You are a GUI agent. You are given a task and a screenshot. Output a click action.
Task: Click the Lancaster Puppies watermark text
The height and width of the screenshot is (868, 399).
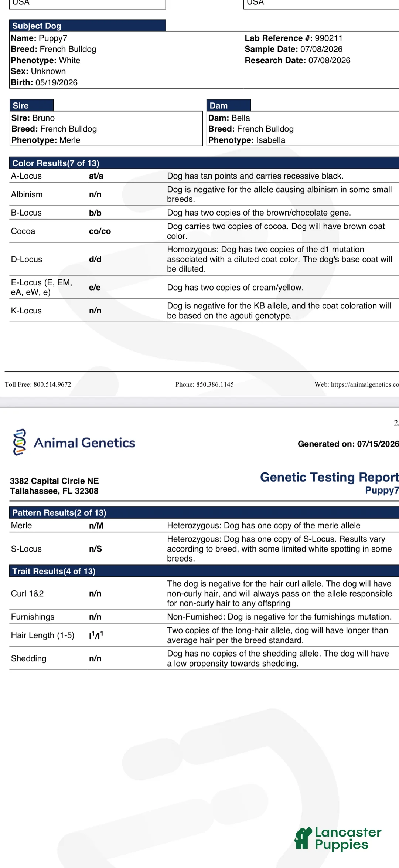(348, 838)
